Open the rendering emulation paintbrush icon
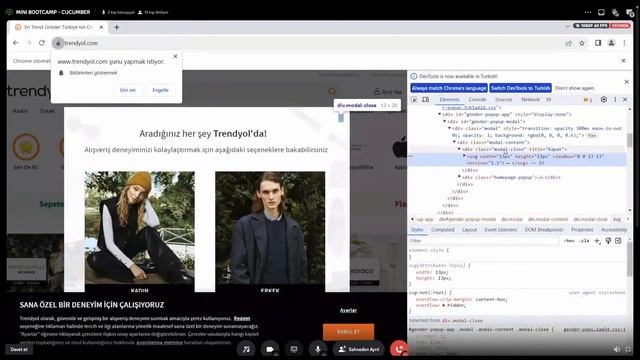The height and width of the screenshot is (360, 640). tap(608, 241)
